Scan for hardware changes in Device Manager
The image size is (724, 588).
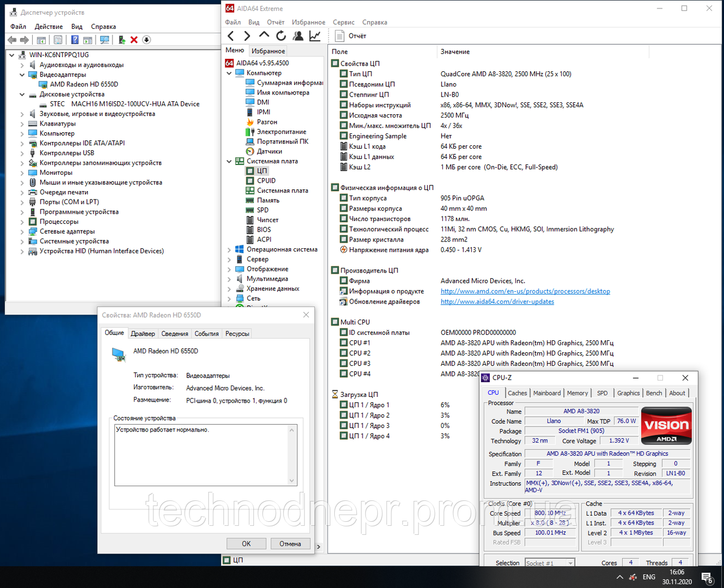pos(104,40)
